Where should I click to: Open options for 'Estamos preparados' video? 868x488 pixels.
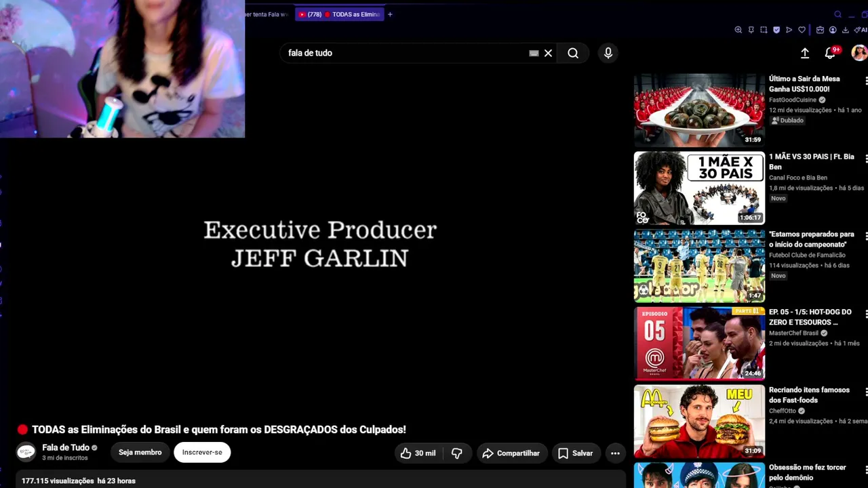tap(866, 237)
